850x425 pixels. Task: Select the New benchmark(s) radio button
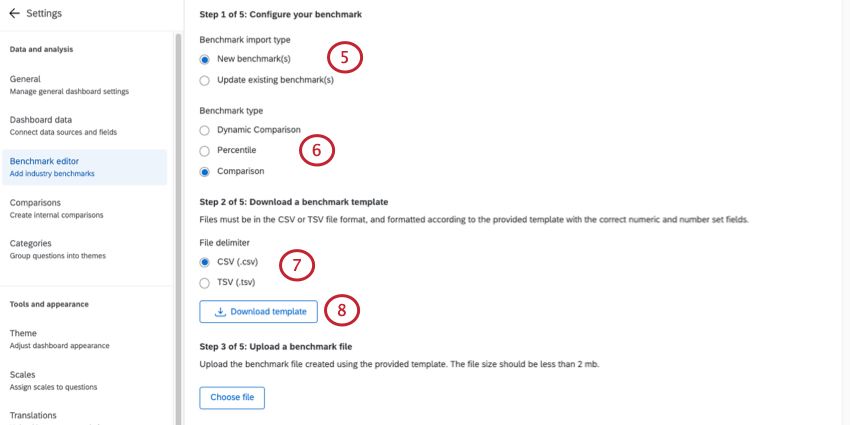coord(205,59)
